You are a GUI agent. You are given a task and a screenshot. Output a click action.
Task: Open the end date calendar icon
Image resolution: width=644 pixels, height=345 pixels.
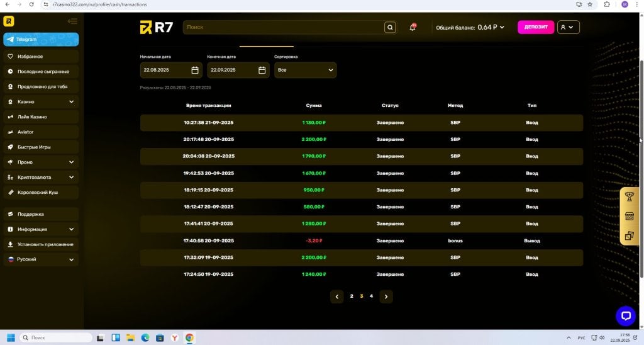tap(262, 71)
